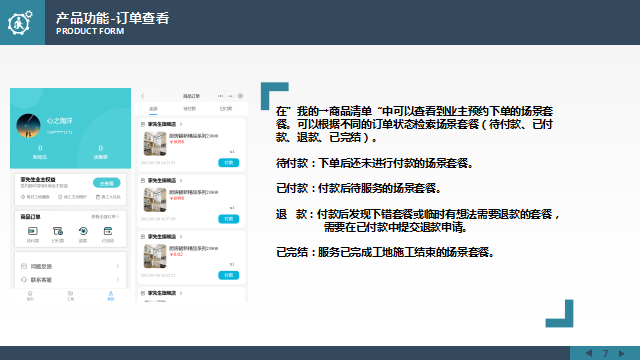Click the 已付款 description line in the slide text
The height and width of the screenshot is (360, 640).
(x=359, y=188)
